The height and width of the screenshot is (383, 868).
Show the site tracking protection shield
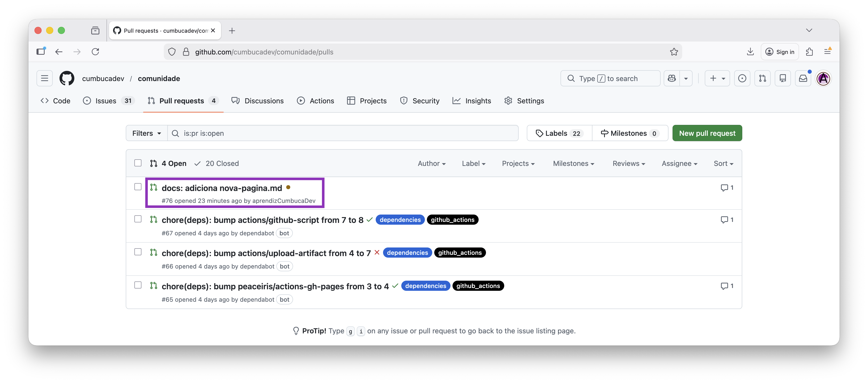point(172,52)
